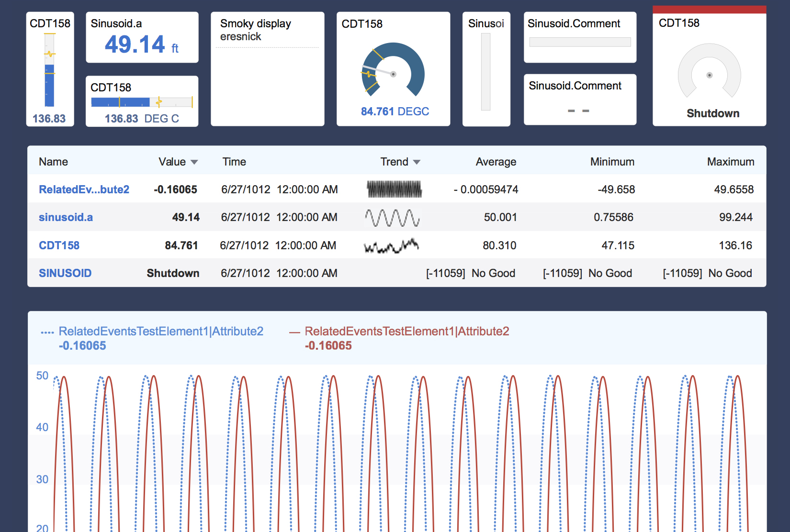Open the sinusoid.a link in table
Screen dimensions: 790x532
[66, 217]
